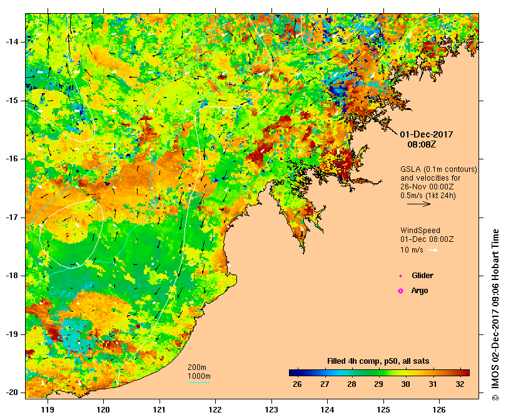
Task: Click the 'and velocities for' text
Action: click(x=430, y=178)
